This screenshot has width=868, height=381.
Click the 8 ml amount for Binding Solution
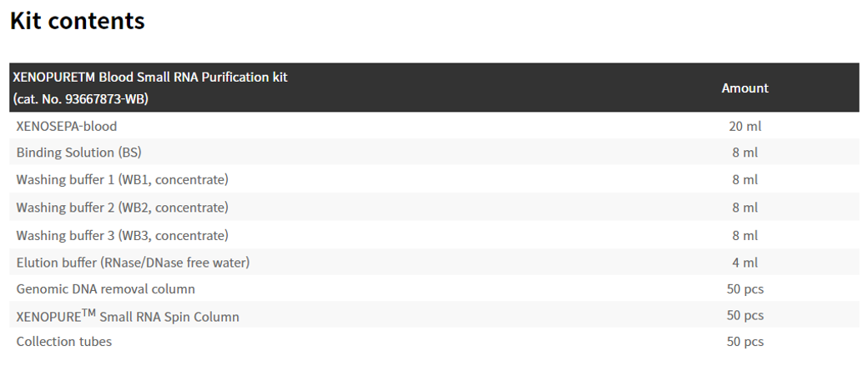pos(744,153)
